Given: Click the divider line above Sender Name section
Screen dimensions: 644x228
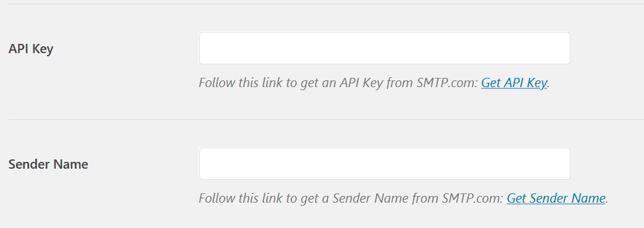Looking at the screenshot, I should tap(326, 120).
